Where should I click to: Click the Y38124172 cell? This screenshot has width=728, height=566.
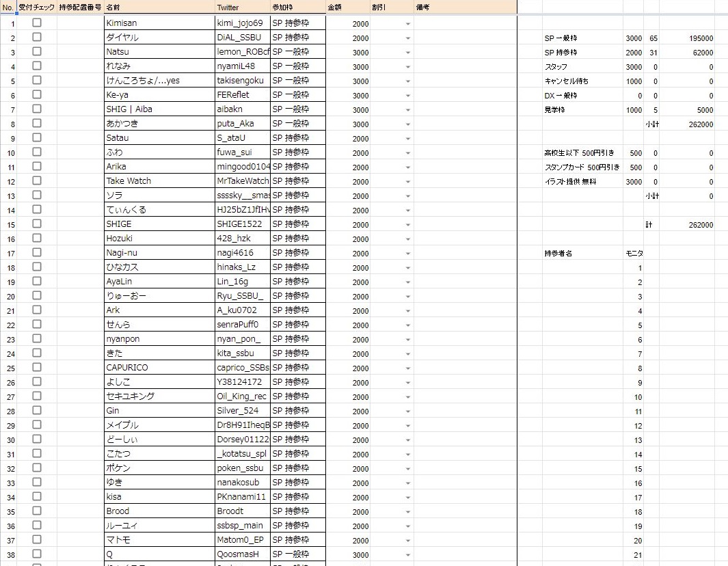(x=243, y=381)
